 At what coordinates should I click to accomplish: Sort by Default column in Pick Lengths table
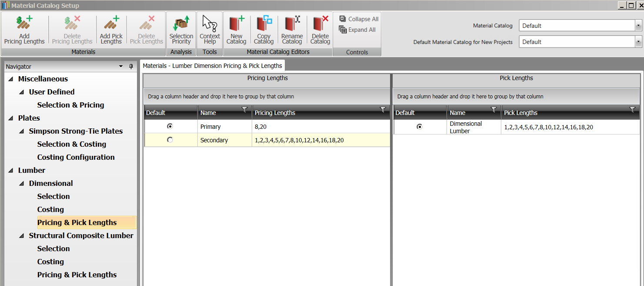pyautogui.click(x=420, y=113)
